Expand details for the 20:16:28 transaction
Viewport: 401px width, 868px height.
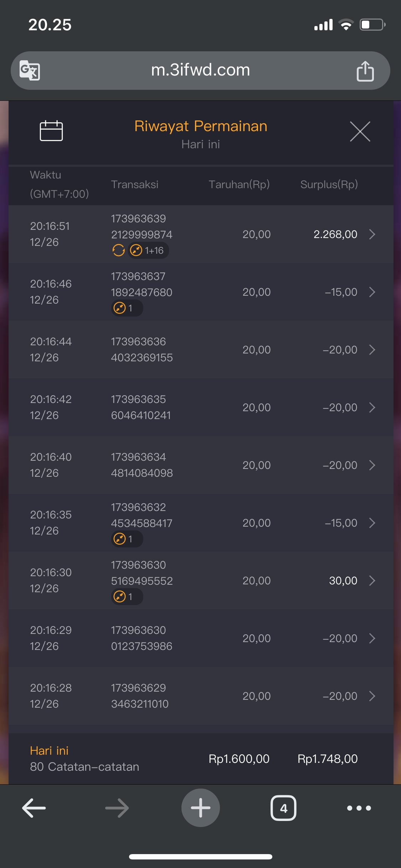point(372,696)
